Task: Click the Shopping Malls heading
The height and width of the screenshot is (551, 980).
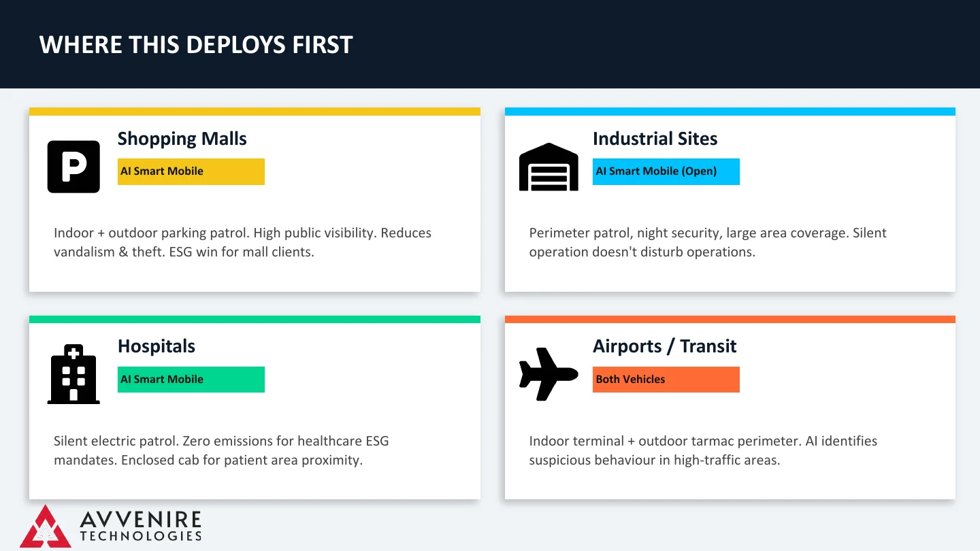Action: (x=182, y=139)
